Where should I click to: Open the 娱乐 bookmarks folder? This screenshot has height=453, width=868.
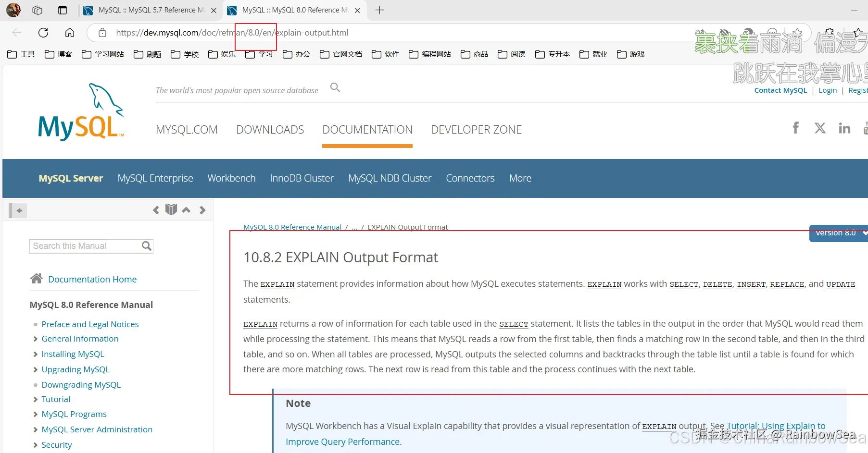pos(222,54)
